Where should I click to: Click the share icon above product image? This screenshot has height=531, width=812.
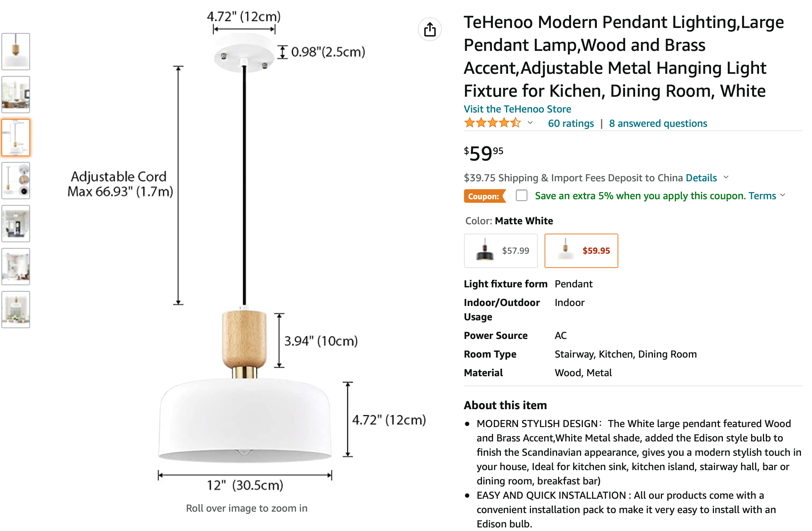point(430,29)
